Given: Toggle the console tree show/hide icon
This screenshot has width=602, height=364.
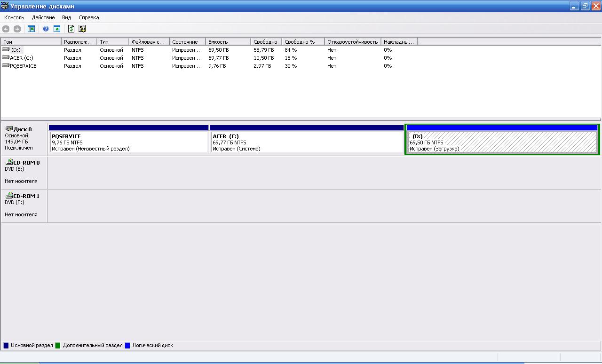Looking at the screenshot, I should click(x=32, y=29).
